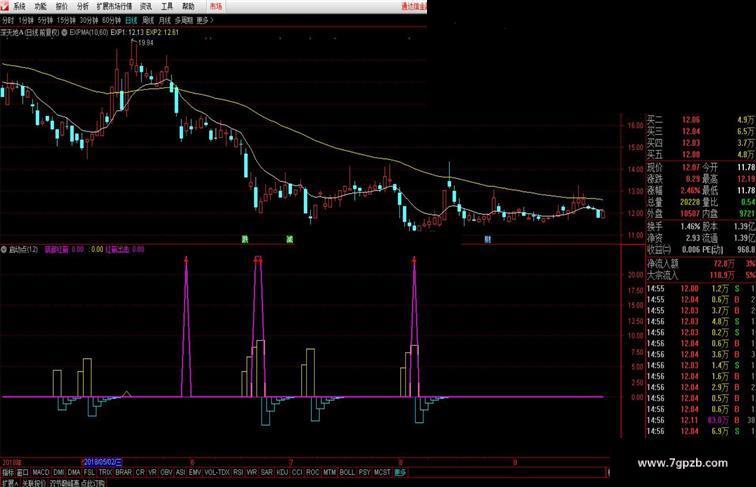Select the 指标 tab in the indicator bar
Screen dimensions: 756x487
pos(8,473)
